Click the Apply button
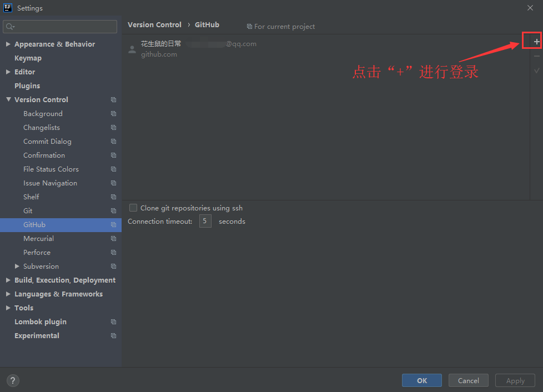 (515, 380)
